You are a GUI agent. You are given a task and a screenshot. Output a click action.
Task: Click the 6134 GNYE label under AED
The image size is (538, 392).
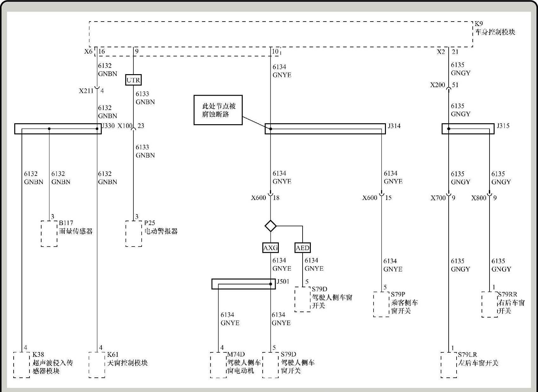coord(314,264)
